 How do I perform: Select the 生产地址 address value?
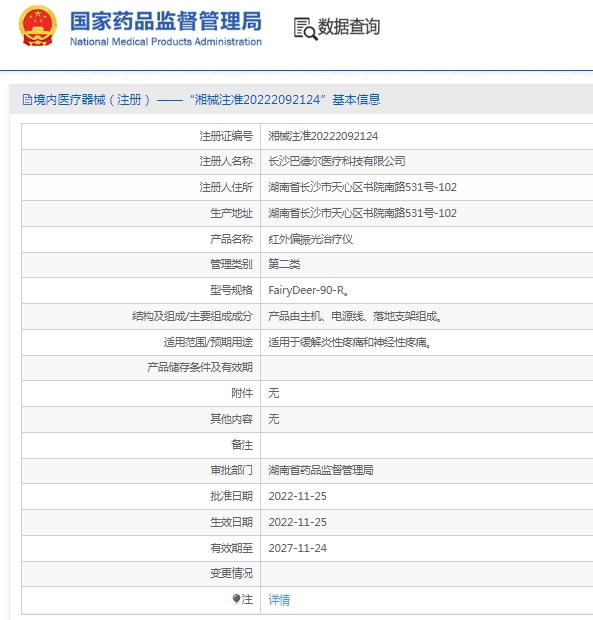tap(363, 213)
